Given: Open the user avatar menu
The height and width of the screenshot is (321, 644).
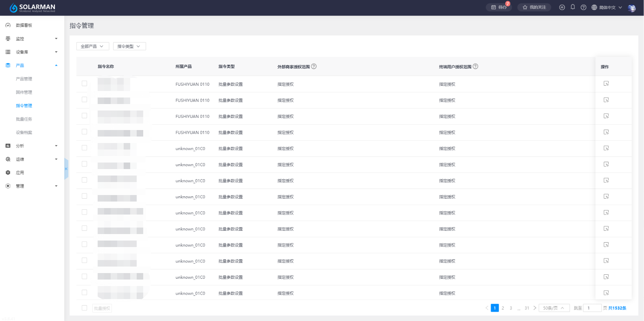Looking at the screenshot, I should [631, 8].
